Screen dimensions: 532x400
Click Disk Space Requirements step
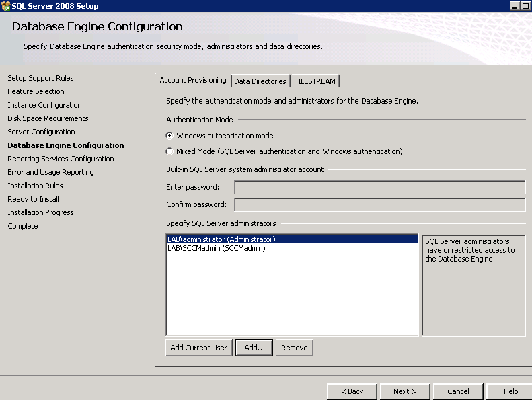pyautogui.click(x=48, y=118)
